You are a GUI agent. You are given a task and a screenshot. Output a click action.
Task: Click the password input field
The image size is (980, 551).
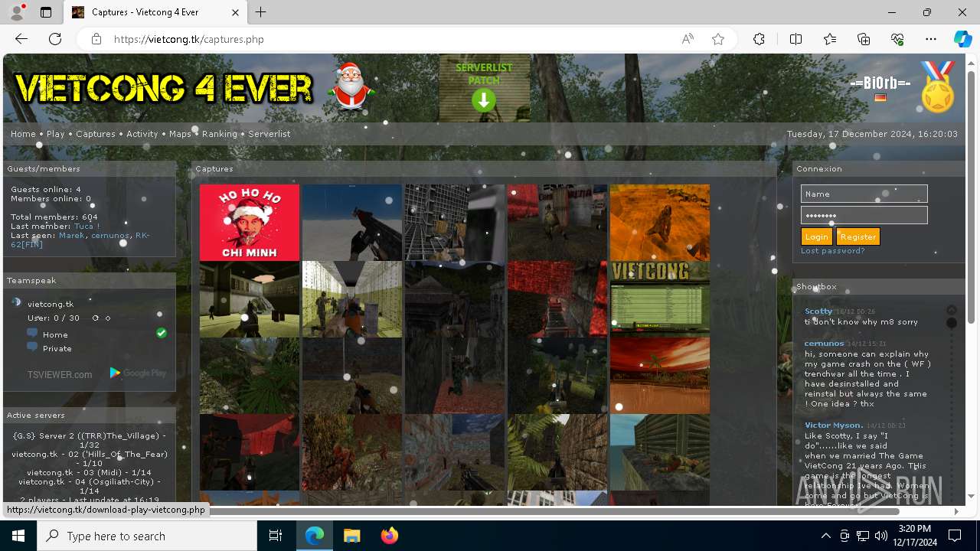tap(864, 215)
